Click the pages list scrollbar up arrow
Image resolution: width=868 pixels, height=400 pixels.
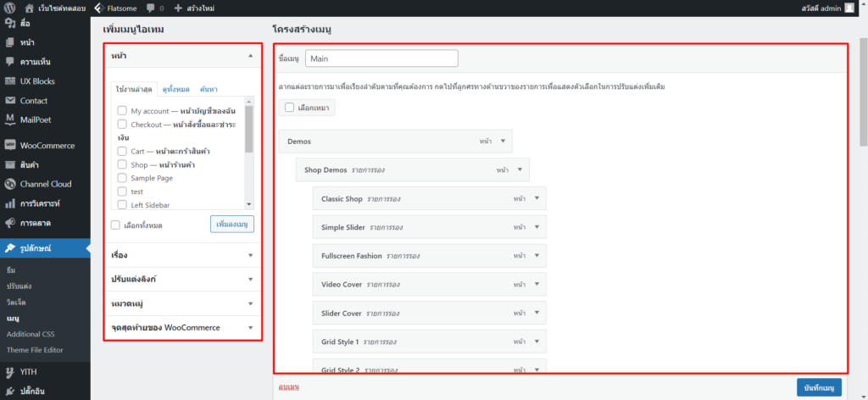(x=248, y=101)
